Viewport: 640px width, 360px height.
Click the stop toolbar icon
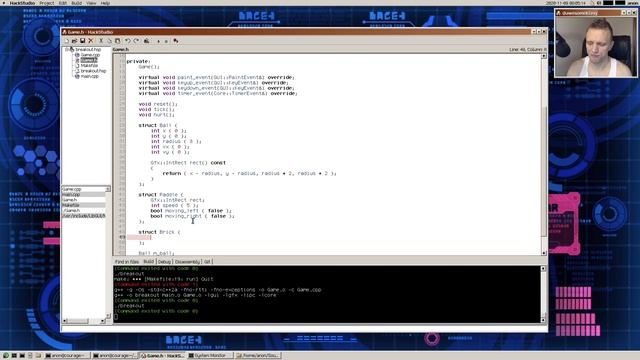[x=166, y=41]
